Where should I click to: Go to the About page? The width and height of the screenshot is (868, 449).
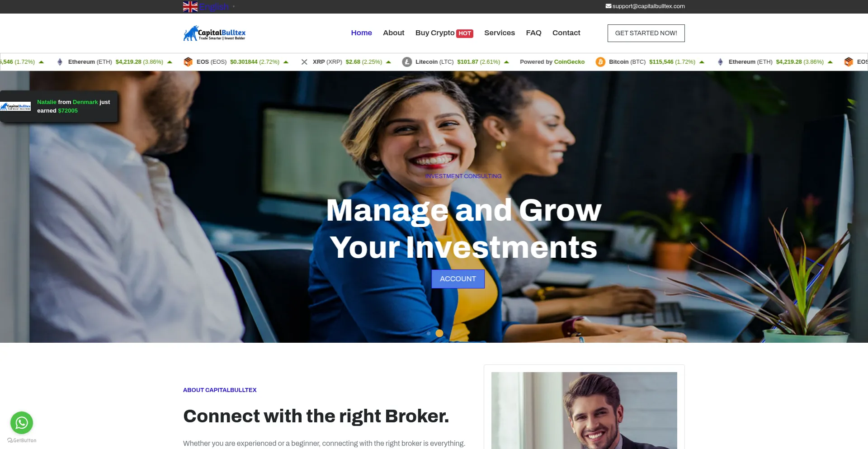[x=393, y=33]
